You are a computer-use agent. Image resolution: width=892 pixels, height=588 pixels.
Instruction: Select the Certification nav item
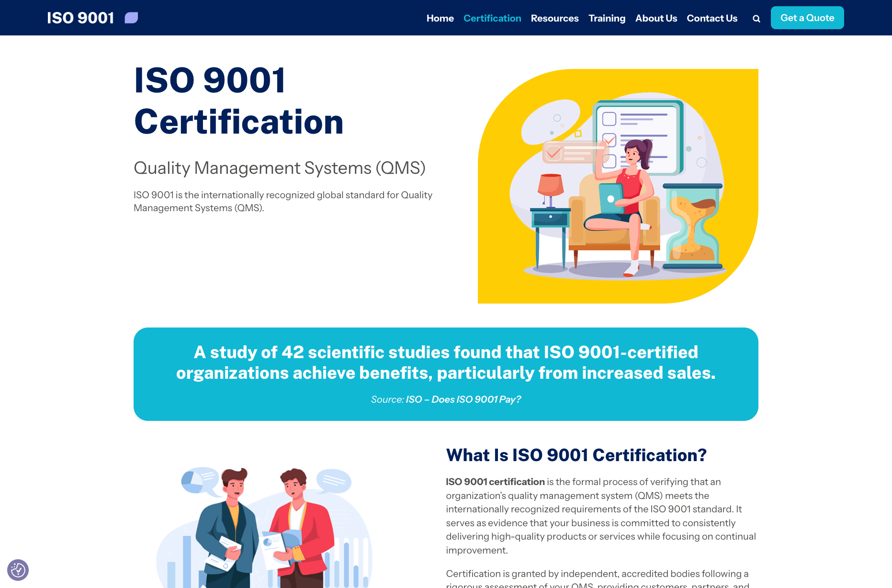pyautogui.click(x=492, y=18)
